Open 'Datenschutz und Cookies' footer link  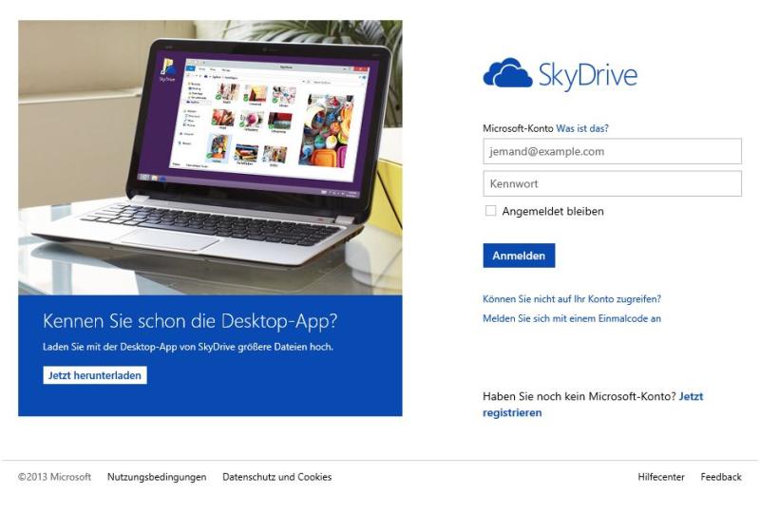[276, 477]
